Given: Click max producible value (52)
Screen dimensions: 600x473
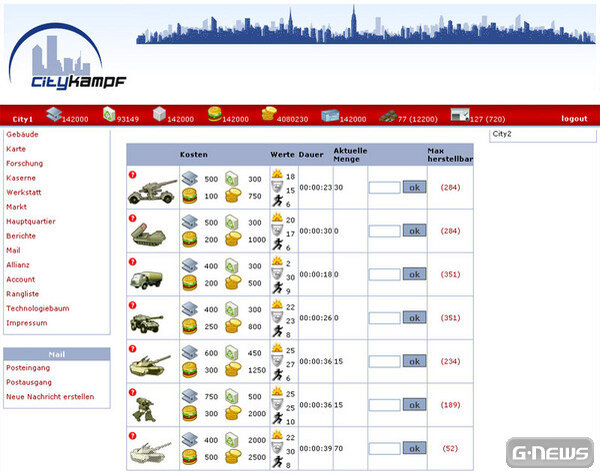Looking at the screenshot, I should pos(450,449).
